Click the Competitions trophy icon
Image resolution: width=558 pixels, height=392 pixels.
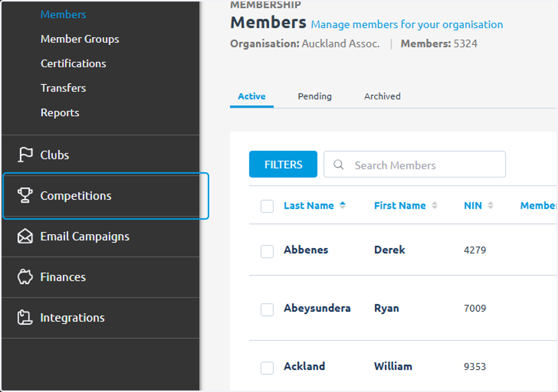coord(25,196)
